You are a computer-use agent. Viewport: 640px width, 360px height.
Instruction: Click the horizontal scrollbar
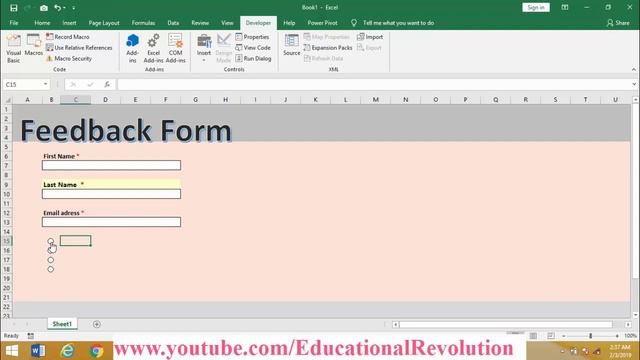coord(505,324)
